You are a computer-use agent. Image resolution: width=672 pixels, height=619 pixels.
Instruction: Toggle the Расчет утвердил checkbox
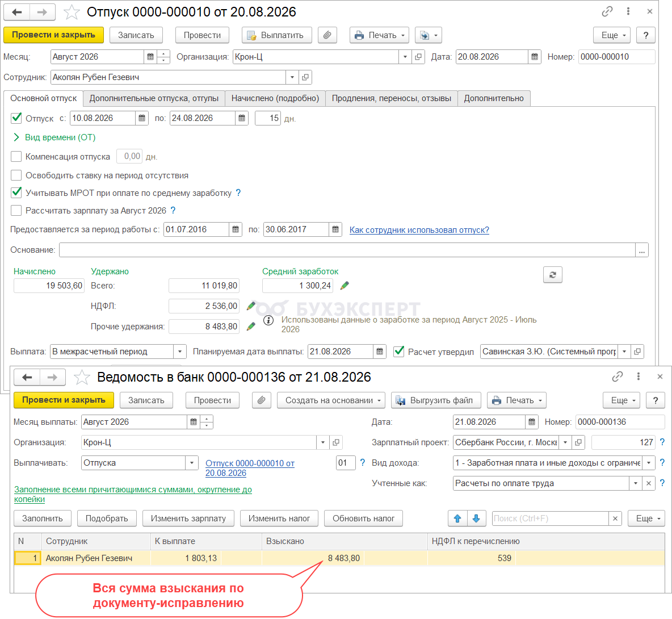tap(398, 352)
